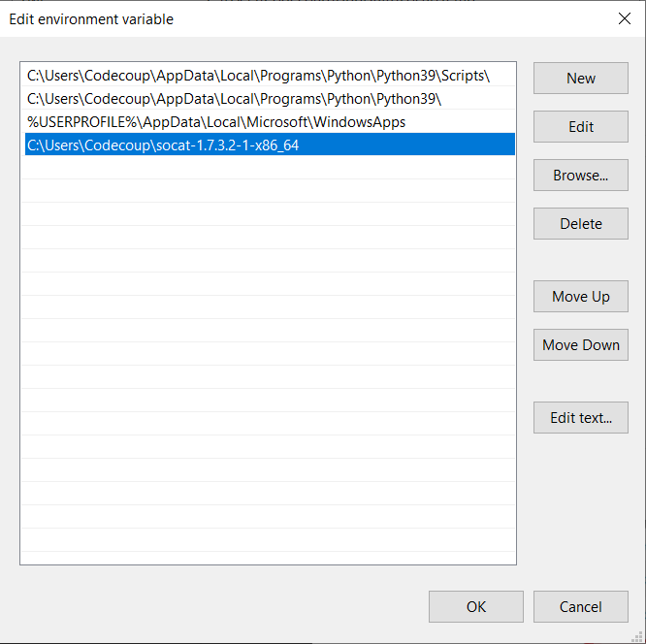Click the Move Down button
Viewport: 646px width, 644px height.
tap(580, 345)
